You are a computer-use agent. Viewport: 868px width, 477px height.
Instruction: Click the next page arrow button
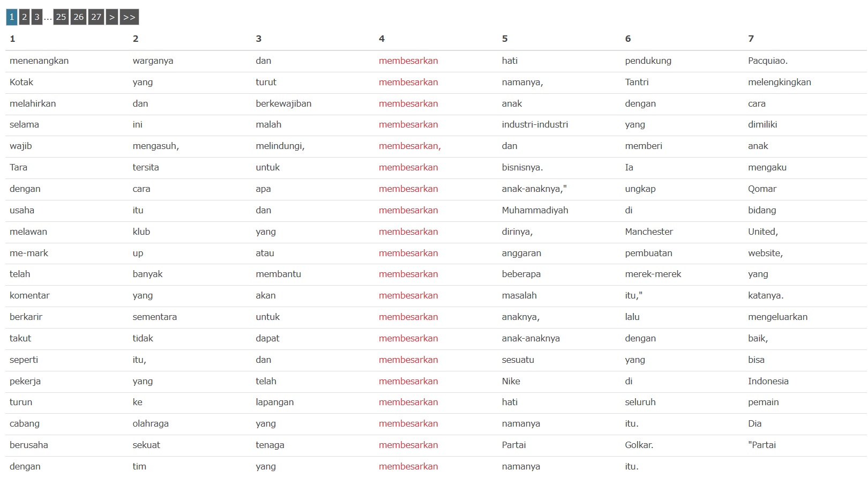coord(112,17)
